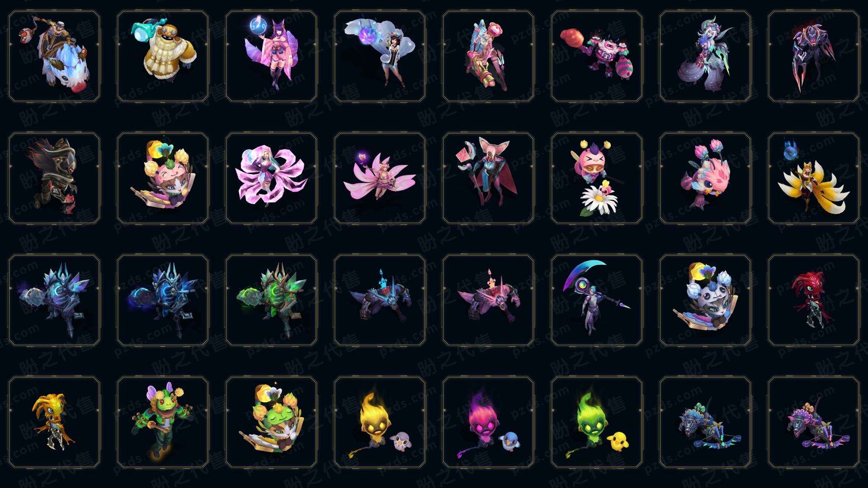Select bat-eared masked figure with red cape
This screenshot has height=488, width=868.
[x=488, y=178]
